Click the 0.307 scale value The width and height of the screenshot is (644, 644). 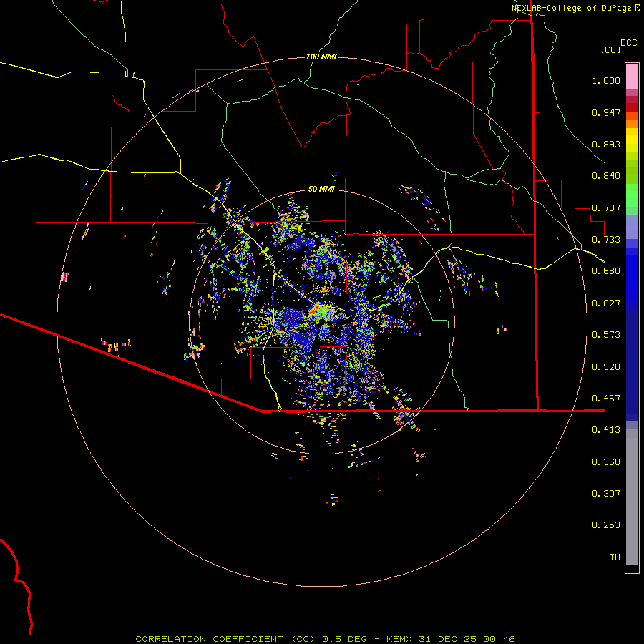[606, 494]
